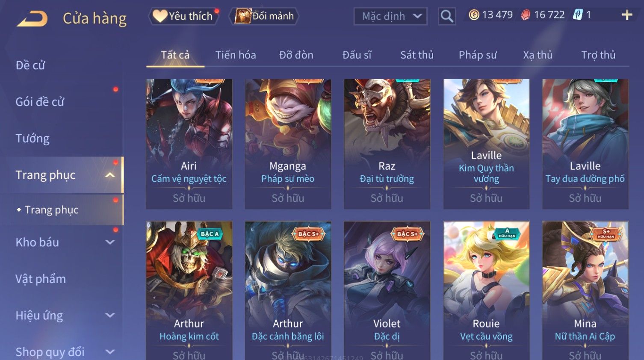This screenshot has height=360, width=644.
Task: Tap the gold coin balance icon
Action: [x=474, y=15]
